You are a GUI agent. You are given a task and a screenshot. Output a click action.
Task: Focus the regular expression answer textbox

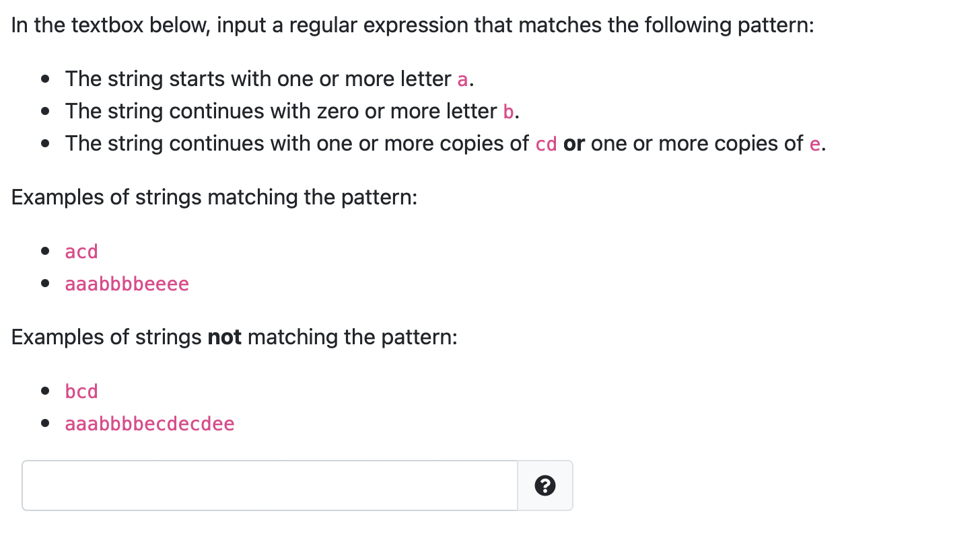pyautogui.click(x=270, y=486)
